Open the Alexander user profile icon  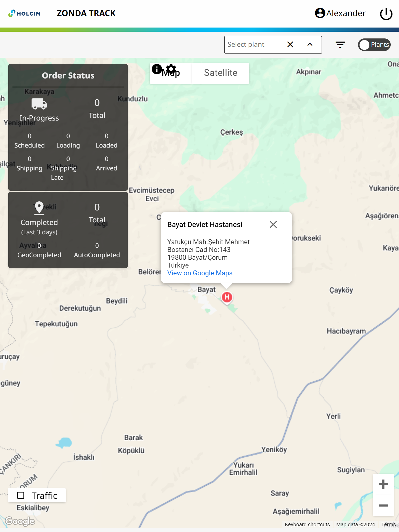point(320,13)
